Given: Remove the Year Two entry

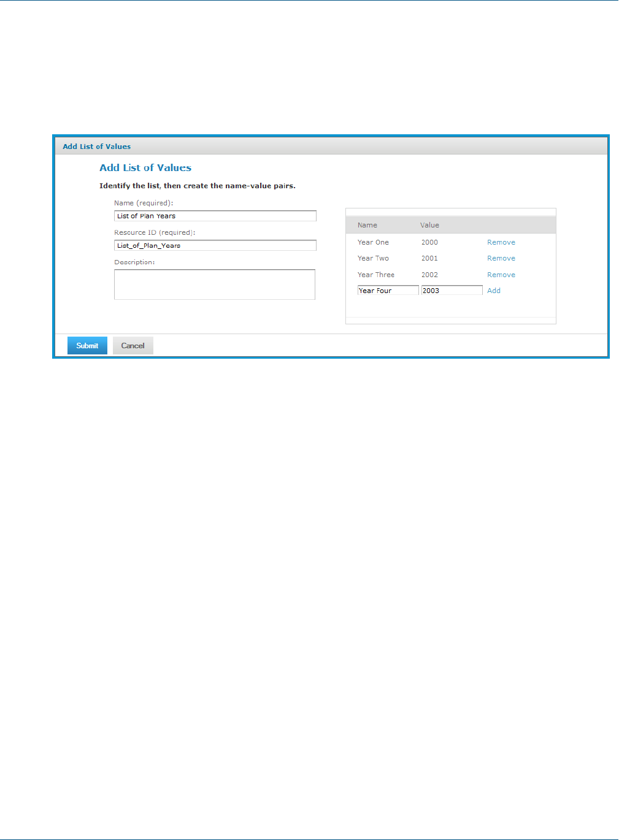Looking at the screenshot, I should 501,258.
